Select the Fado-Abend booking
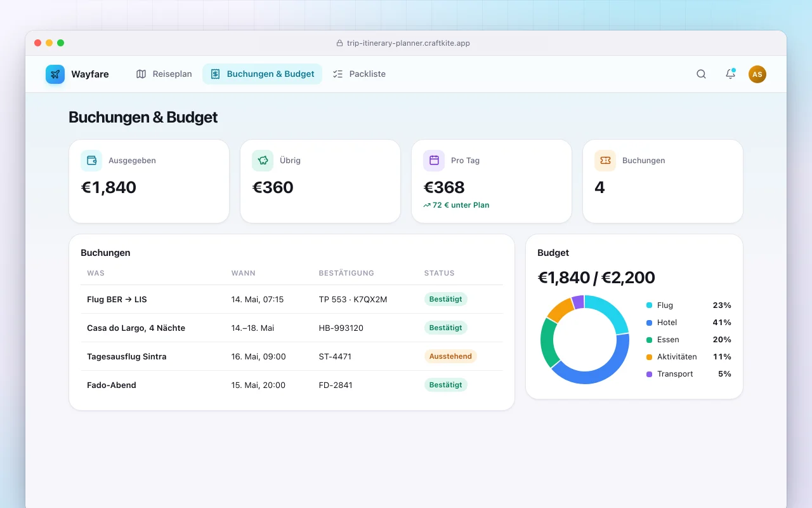Screen dimensions: 812x508 pyautogui.click(x=292, y=385)
